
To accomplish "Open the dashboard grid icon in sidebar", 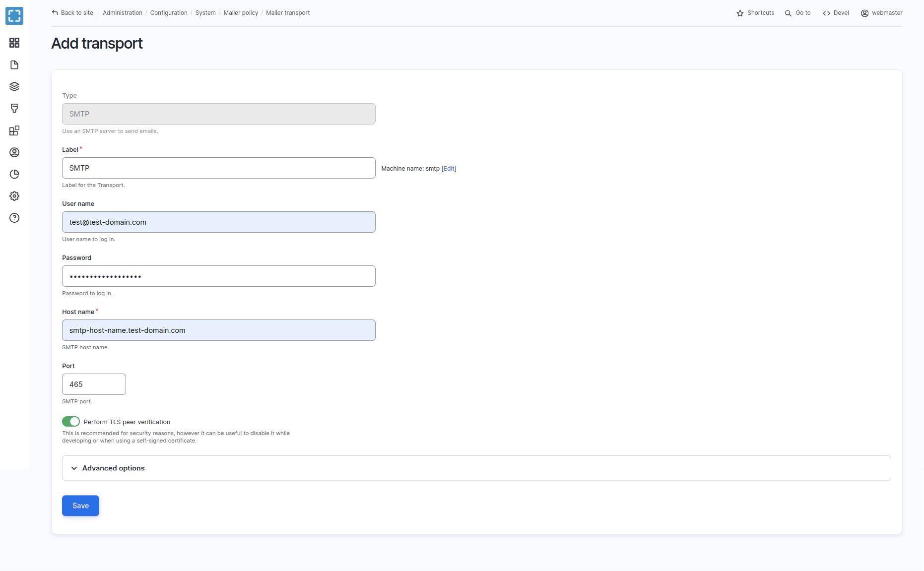I will pyautogui.click(x=14, y=43).
